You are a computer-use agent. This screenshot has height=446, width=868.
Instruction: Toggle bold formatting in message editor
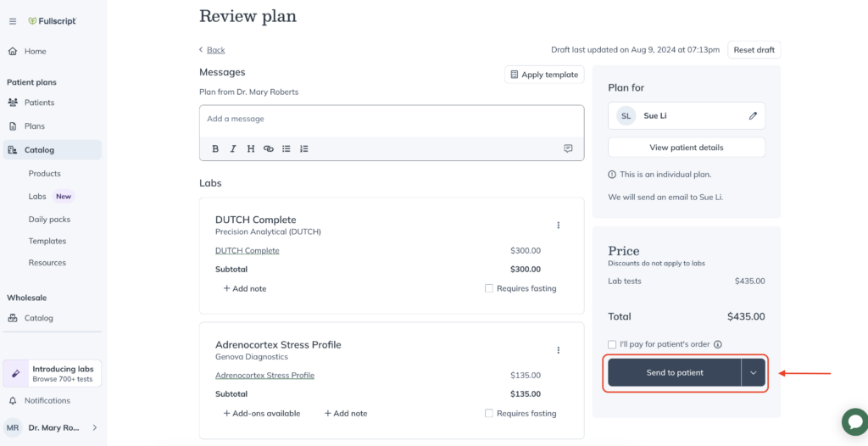(215, 148)
